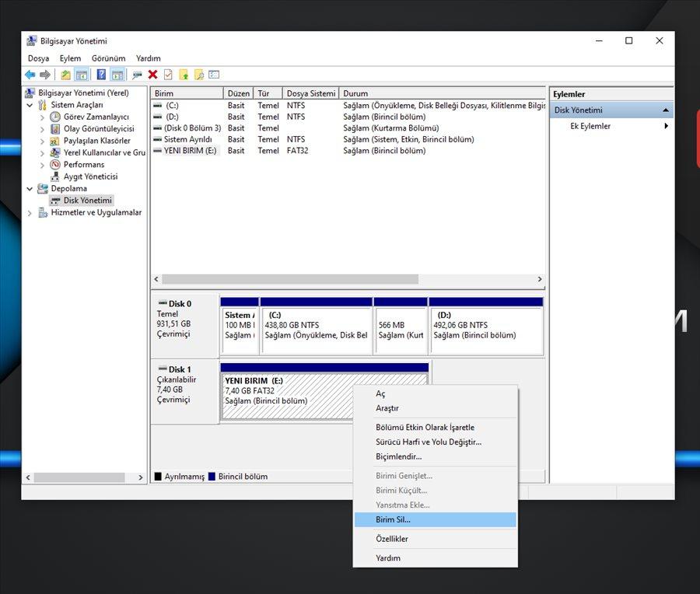Click the blue Help question mark icon
The width and height of the screenshot is (700, 594).
[101, 75]
